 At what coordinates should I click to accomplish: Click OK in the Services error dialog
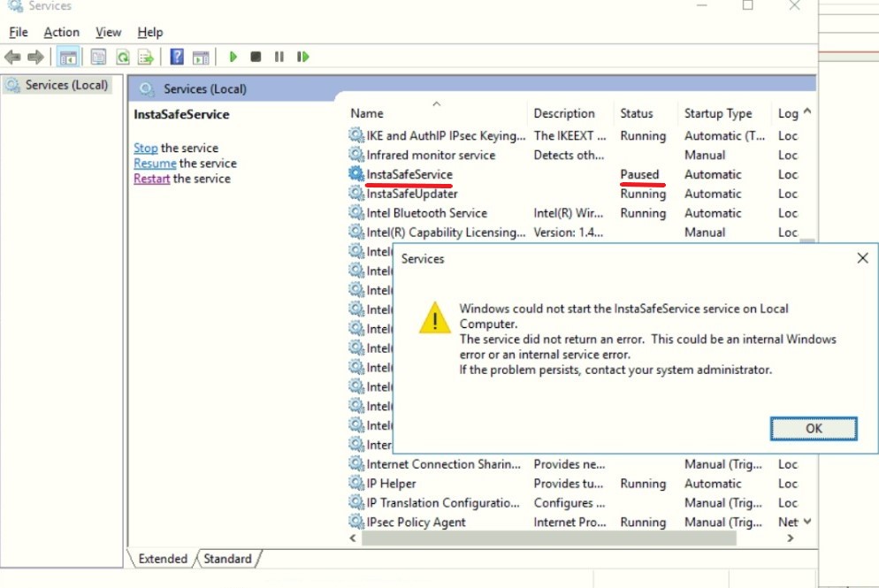point(814,429)
